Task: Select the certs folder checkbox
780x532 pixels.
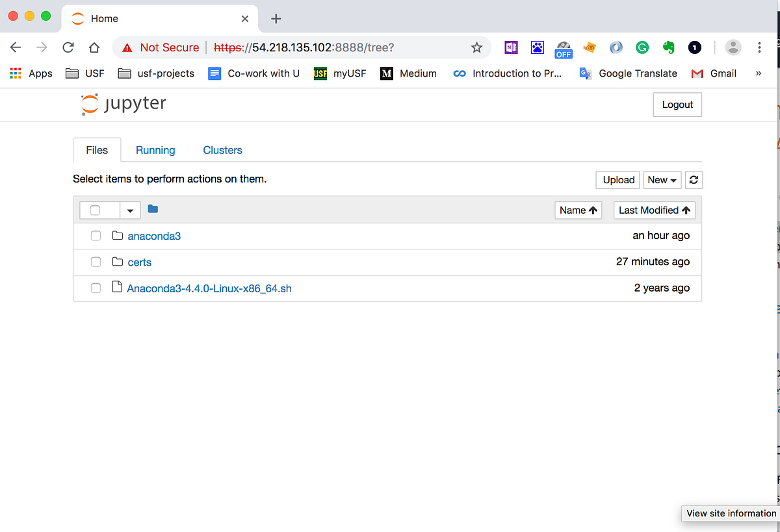Action: [96, 262]
